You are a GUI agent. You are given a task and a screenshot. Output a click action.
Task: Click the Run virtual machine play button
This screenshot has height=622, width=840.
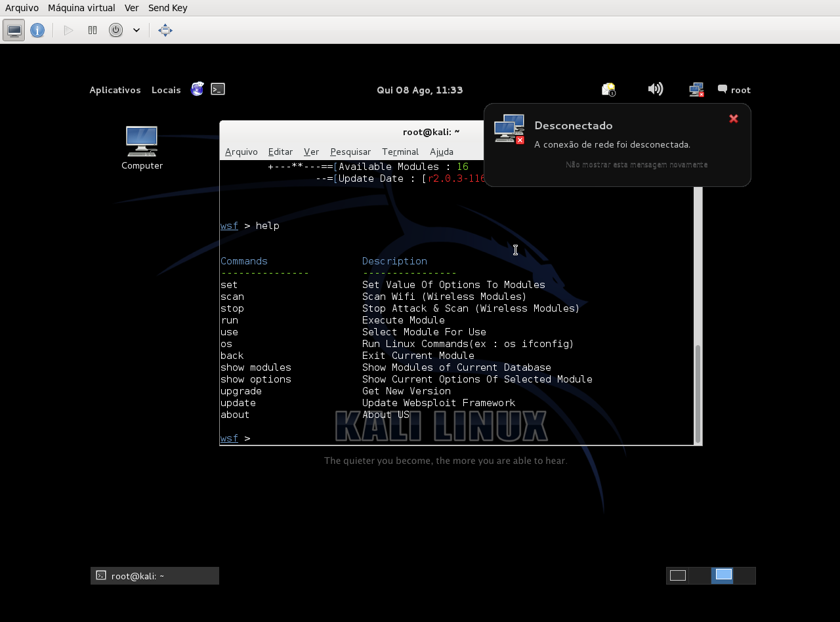pos(68,30)
